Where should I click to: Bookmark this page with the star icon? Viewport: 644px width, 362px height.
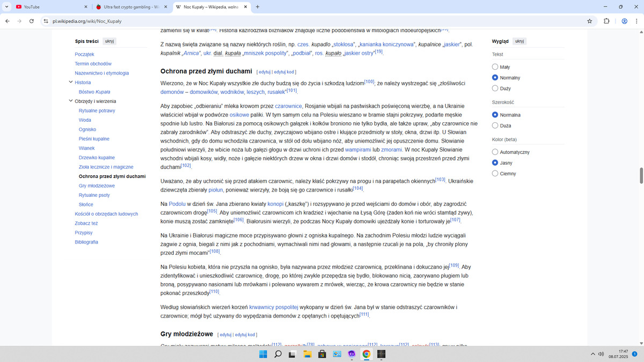(x=589, y=21)
